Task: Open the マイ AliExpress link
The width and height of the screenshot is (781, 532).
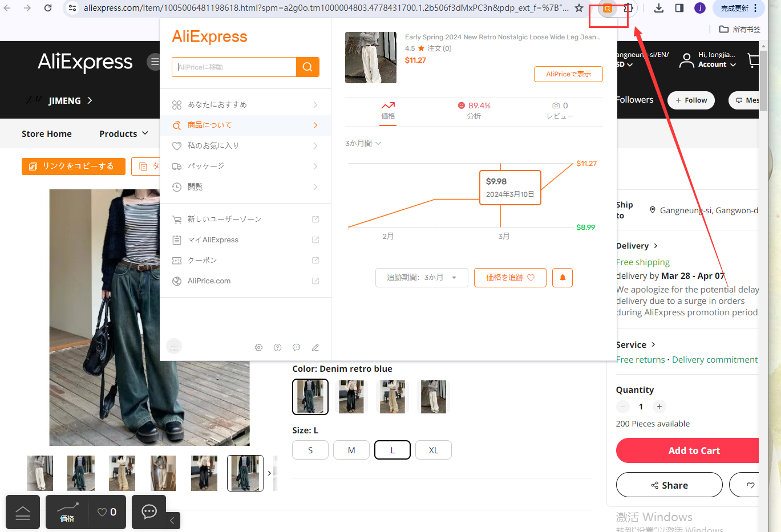Action: coord(245,240)
